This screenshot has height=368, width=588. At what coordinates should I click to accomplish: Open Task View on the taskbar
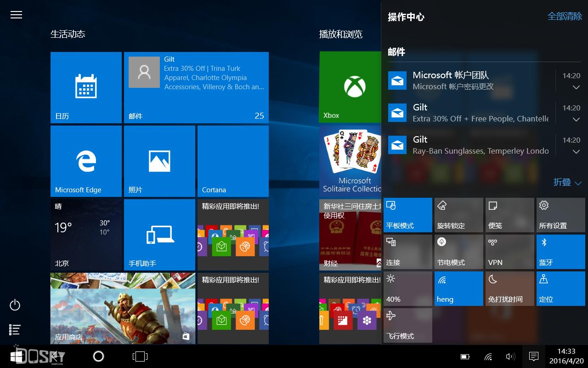140,356
